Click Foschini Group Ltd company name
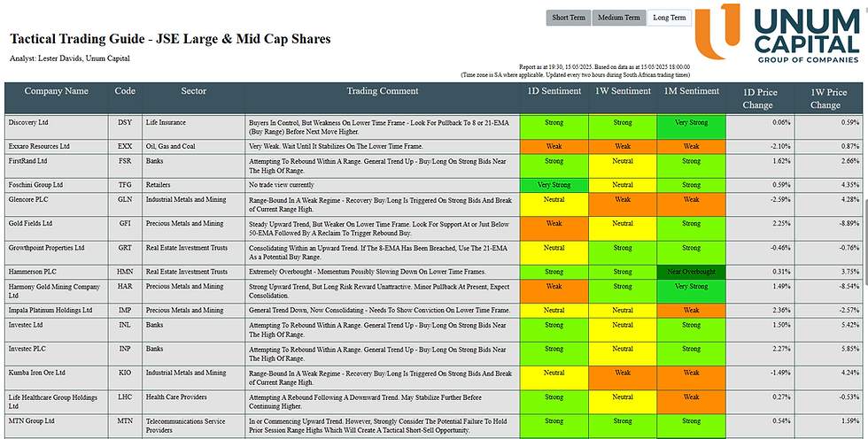The image size is (868, 439). (35, 185)
